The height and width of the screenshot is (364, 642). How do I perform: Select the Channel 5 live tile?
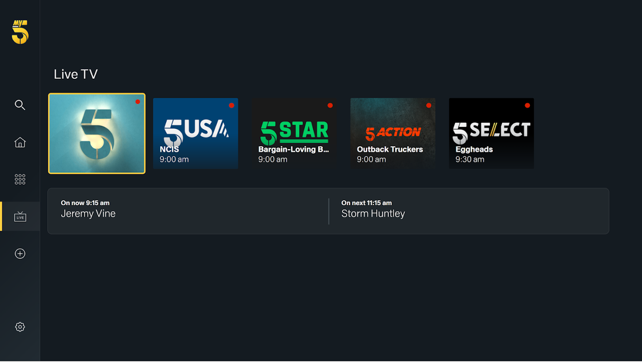point(97,134)
